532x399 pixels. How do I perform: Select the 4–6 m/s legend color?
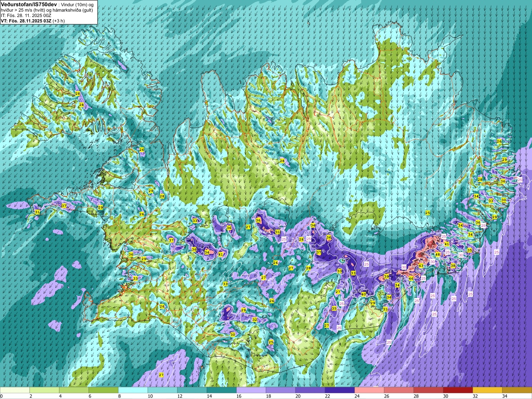click(74, 390)
